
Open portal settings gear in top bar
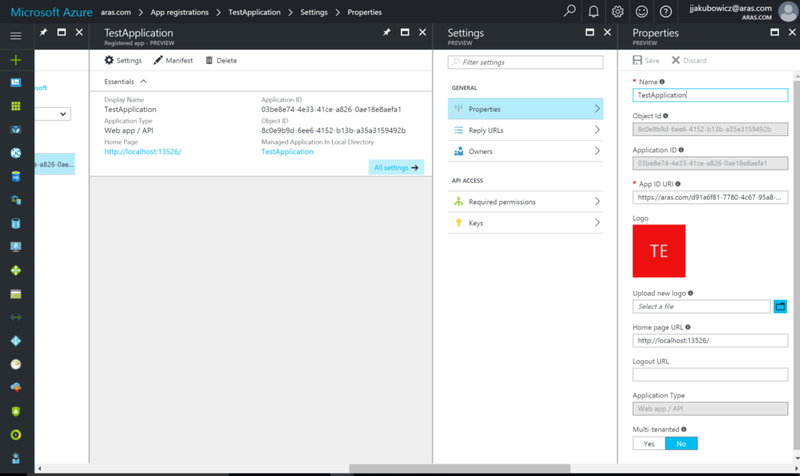[x=618, y=12]
